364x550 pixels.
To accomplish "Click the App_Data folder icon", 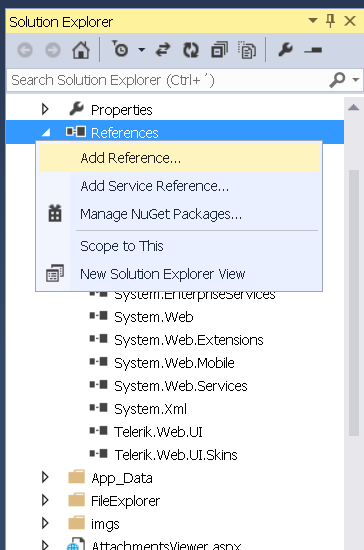I will point(76,477).
